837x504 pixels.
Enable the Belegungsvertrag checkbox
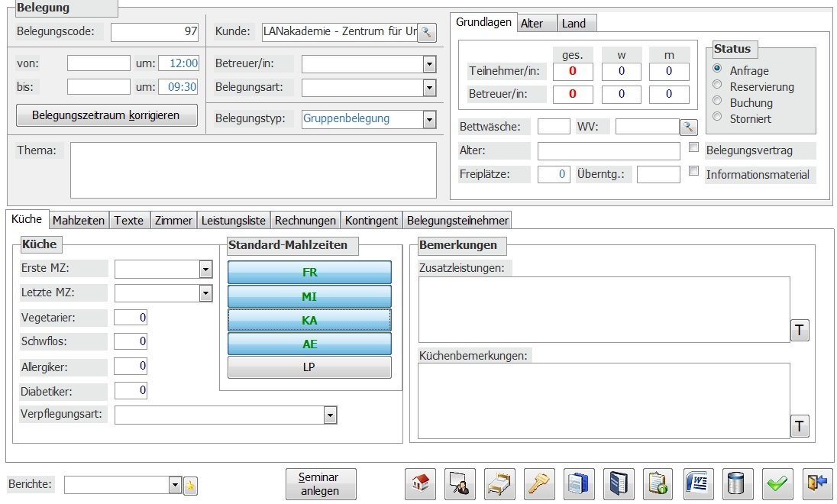pyautogui.click(x=693, y=147)
